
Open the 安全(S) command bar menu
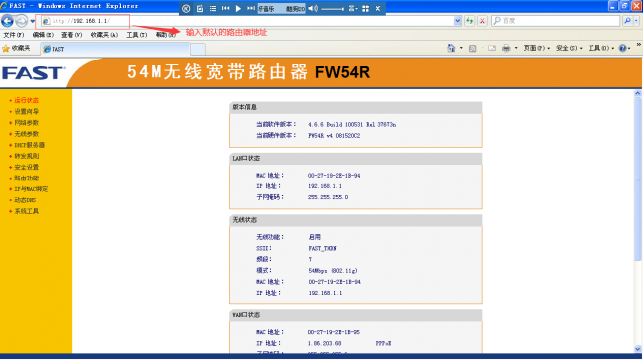(569, 48)
